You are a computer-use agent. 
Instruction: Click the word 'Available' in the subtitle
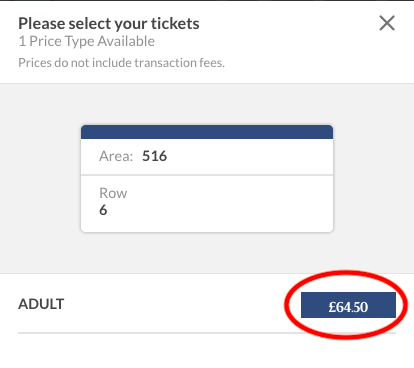(126, 41)
